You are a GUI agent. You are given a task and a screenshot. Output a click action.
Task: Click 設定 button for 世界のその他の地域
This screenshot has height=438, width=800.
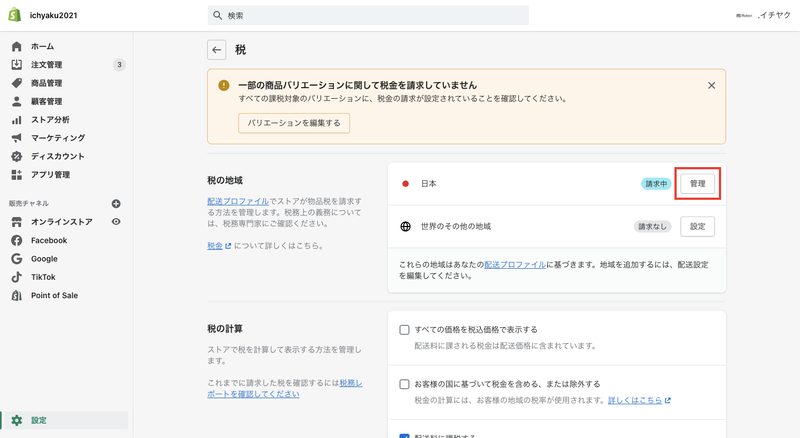[x=697, y=226]
